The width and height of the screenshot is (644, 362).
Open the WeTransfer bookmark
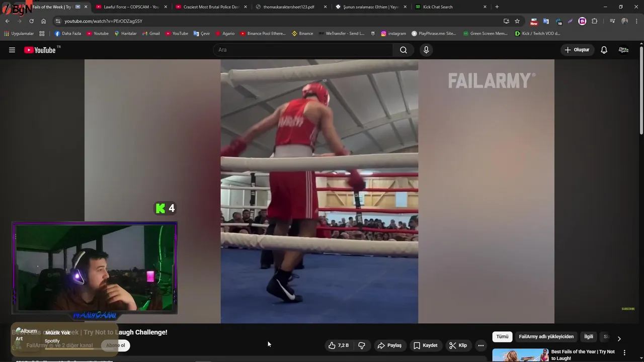point(341,34)
